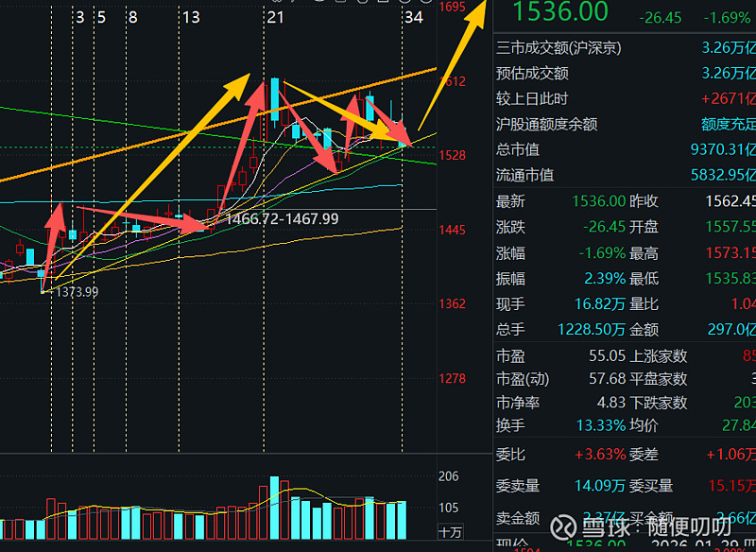The image size is (756, 552).
Task: Click the 均价 value 27.84
Action: point(739,425)
